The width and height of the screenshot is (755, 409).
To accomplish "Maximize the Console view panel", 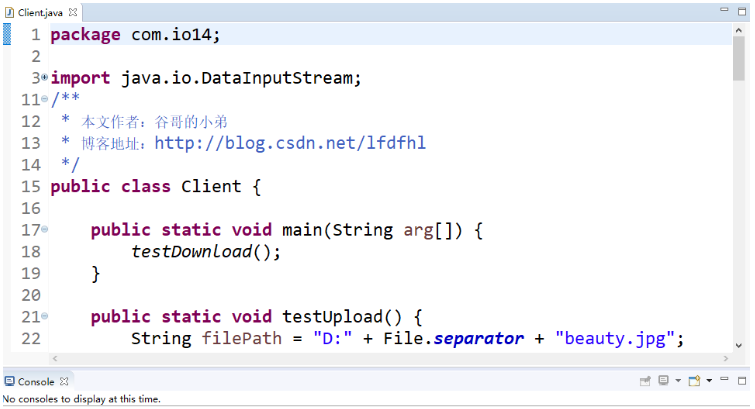I will (x=740, y=382).
